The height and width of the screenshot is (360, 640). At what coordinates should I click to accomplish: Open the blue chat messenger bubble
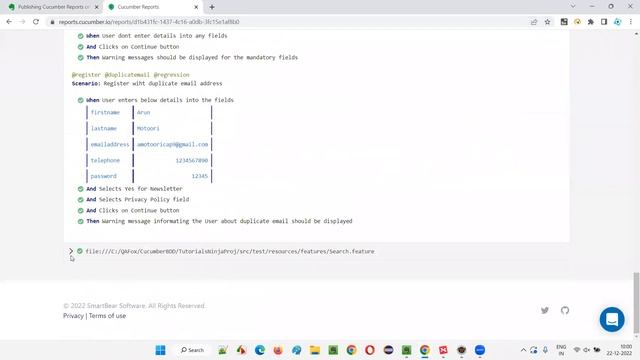click(x=612, y=319)
